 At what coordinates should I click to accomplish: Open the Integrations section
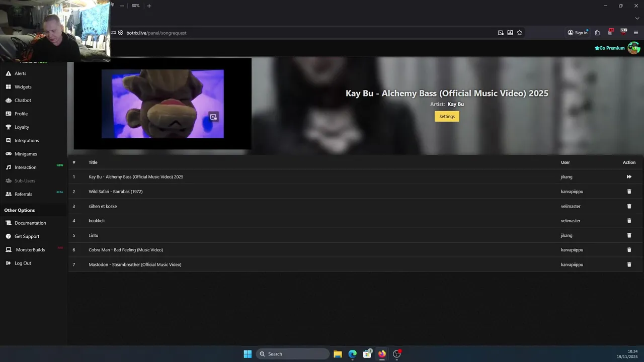click(27, 140)
